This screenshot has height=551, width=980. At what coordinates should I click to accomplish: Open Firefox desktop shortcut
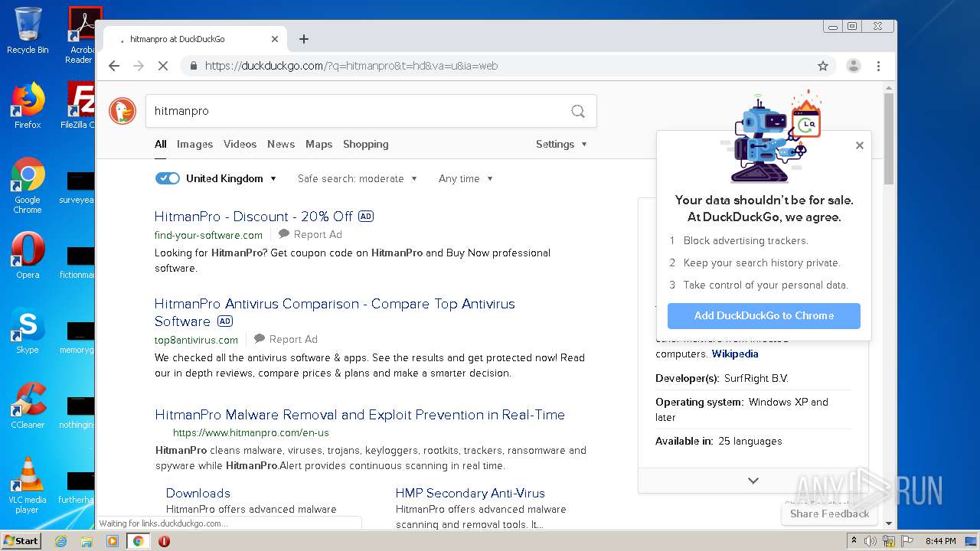click(x=28, y=106)
